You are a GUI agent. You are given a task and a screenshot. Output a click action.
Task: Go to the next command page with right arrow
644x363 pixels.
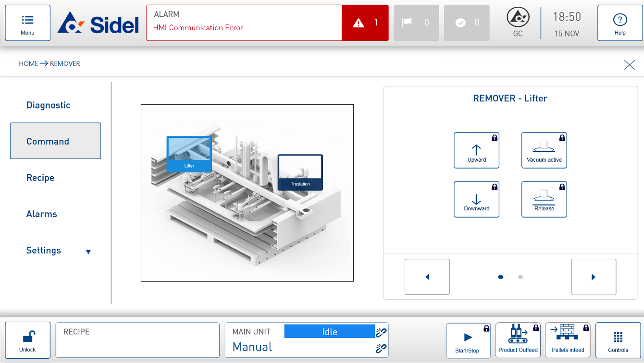click(594, 277)
